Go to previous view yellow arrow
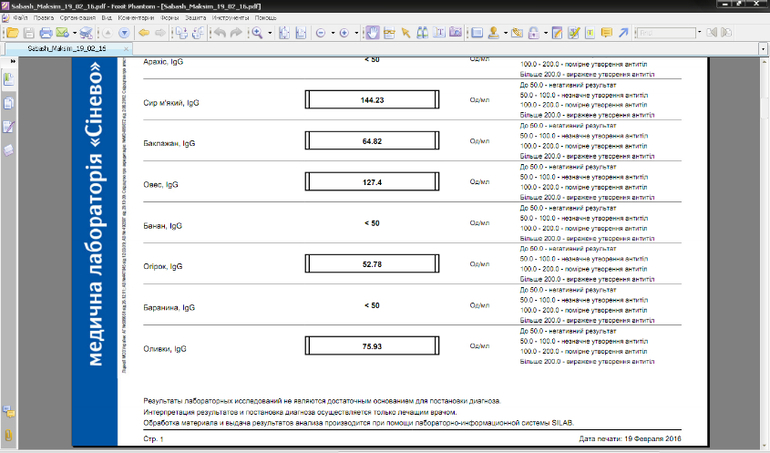Image resolution: width=770 pixels, height=453 pixels. pos(143,33)
